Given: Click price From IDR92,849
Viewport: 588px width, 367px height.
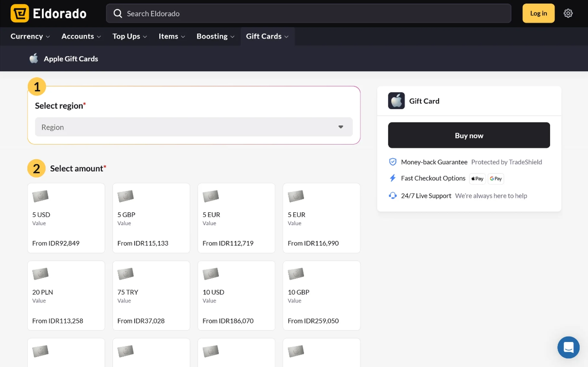Looking at the screenshot, I should coord(56,243).
